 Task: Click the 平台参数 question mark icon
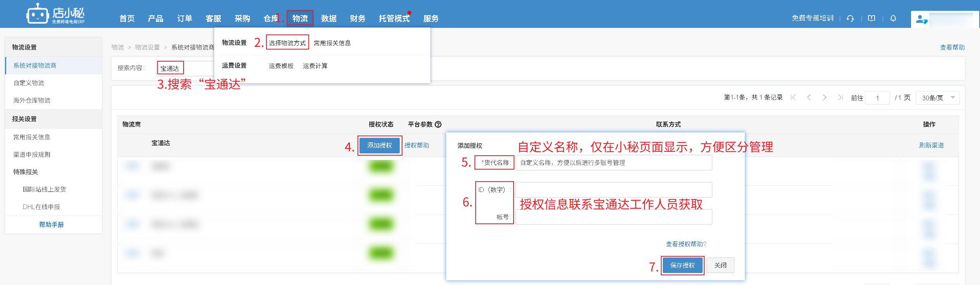(438, 124)
